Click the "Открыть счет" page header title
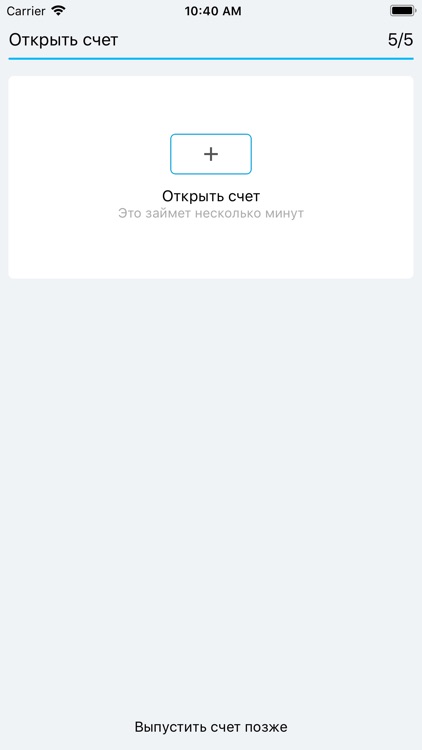Screen dimensions: 422x750 pyautogui.click(x=63, y=40)
